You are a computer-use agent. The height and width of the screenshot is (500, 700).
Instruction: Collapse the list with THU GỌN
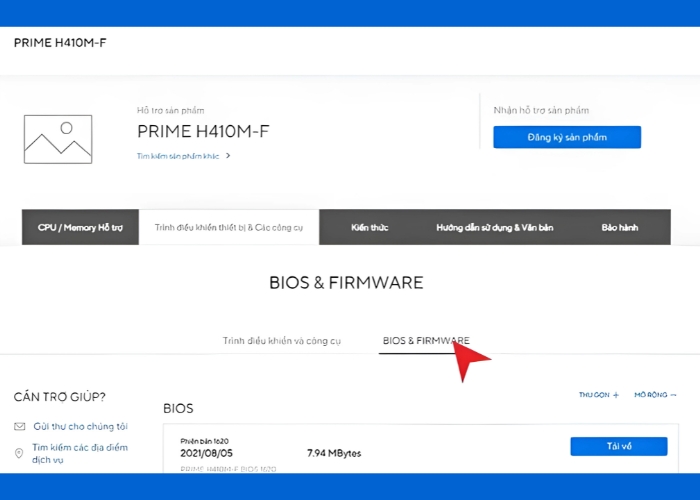tap(599, 395)
